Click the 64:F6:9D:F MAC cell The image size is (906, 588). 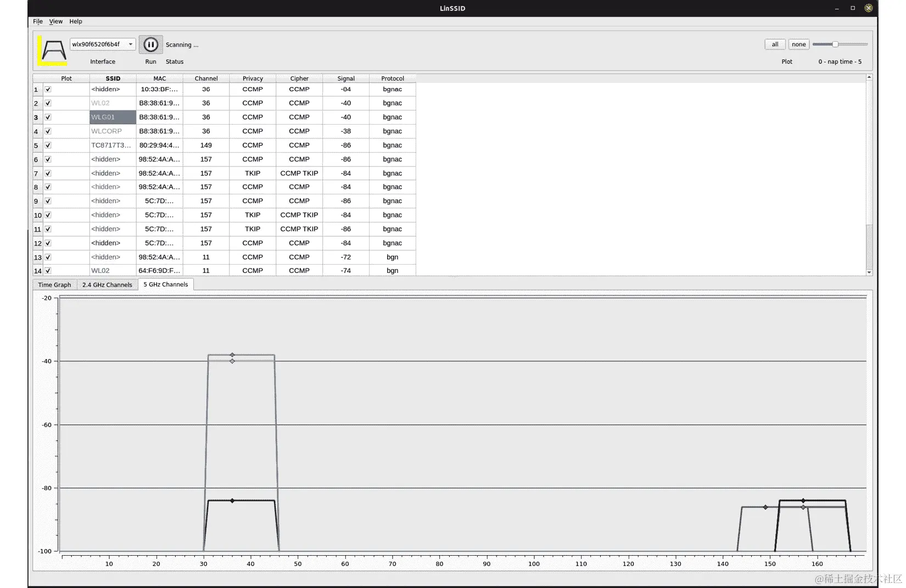[160, 271]
